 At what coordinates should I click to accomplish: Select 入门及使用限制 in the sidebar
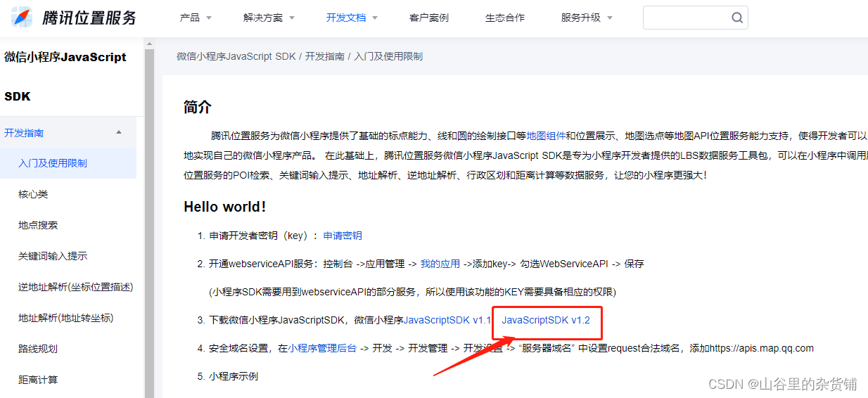(x=68, y=163)
